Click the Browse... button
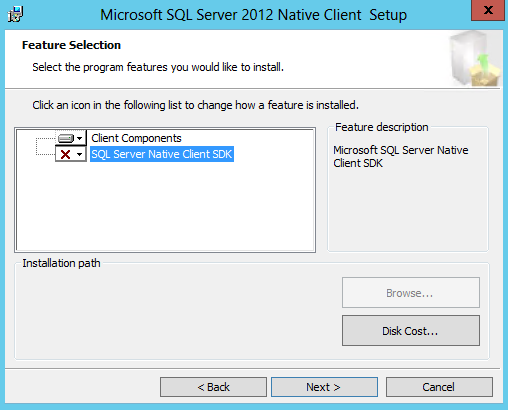 click(x=411, y=293)
